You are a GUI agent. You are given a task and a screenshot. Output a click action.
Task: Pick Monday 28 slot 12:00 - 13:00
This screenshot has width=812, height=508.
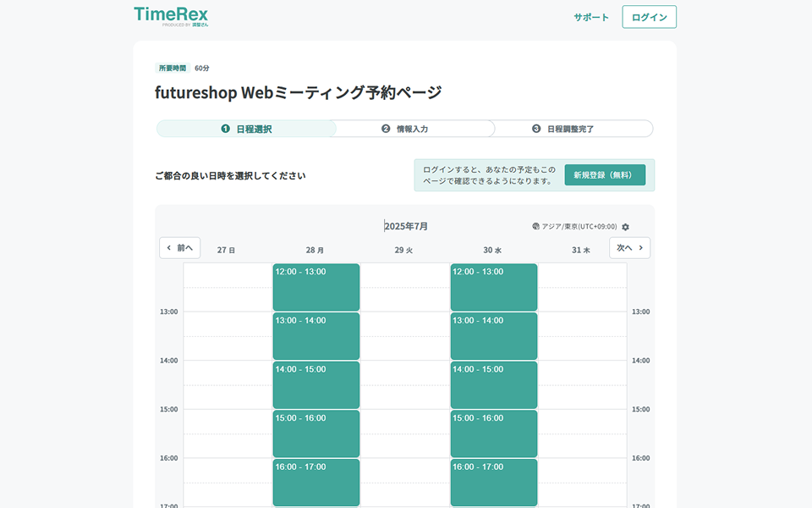(315, 287)
